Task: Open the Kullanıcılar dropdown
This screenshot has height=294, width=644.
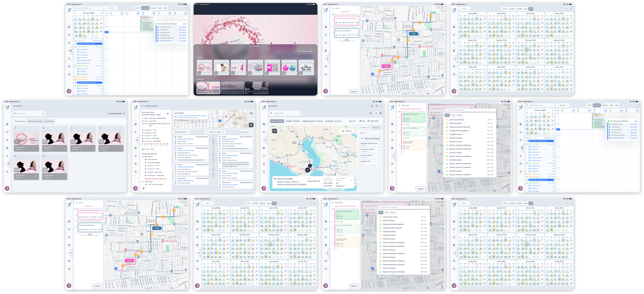Action: pos(246,132)
